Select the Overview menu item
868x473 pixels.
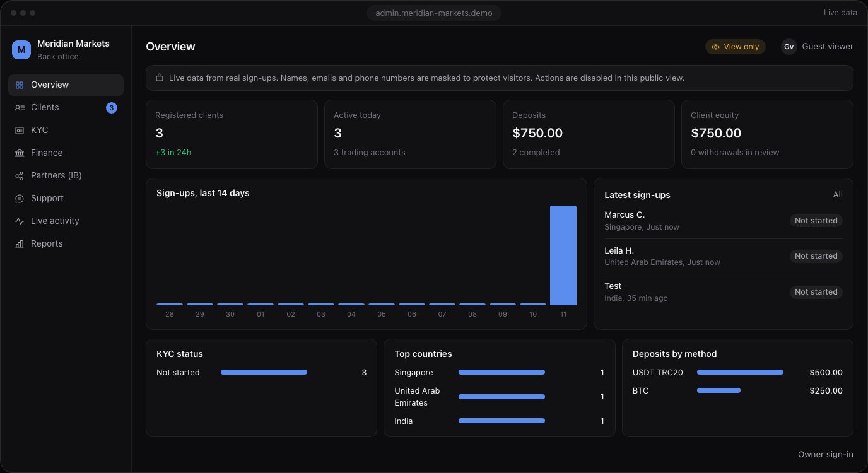tap(66, 85)
